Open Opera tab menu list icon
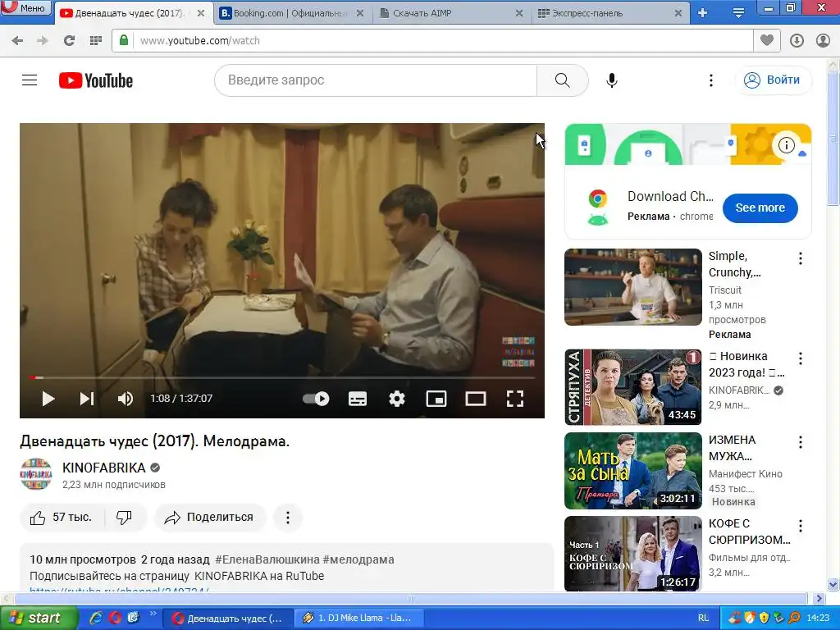 [x=738, y=13]
